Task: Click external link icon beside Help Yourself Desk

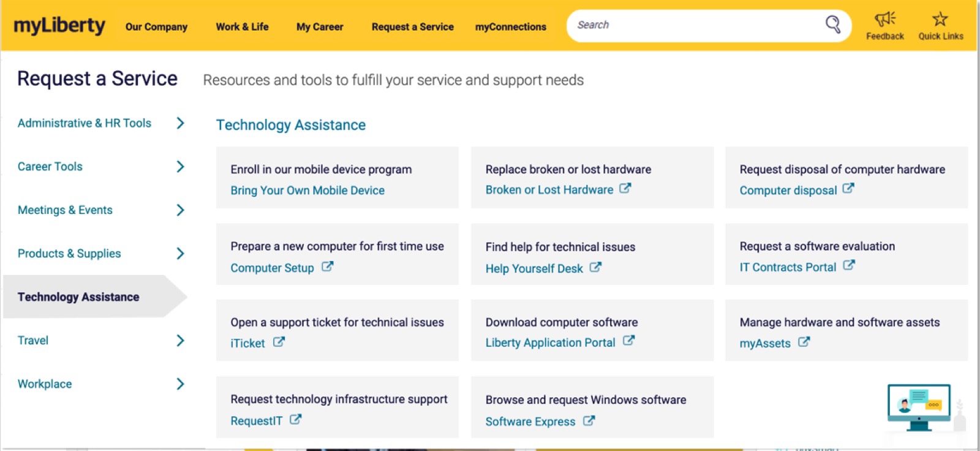Action: pyautogui.click(x=595, y=267)
